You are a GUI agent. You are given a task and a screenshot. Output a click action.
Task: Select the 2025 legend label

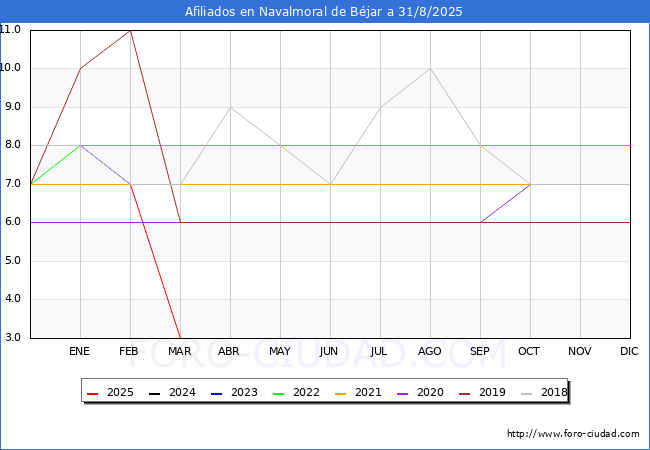click(120, 392)
